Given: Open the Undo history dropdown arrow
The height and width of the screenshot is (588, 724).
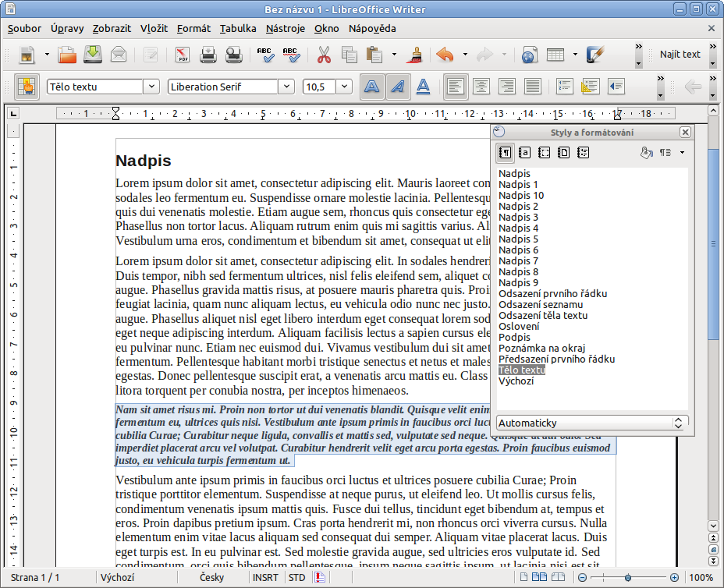Looking at the screenshot, I should pos(465,55).
